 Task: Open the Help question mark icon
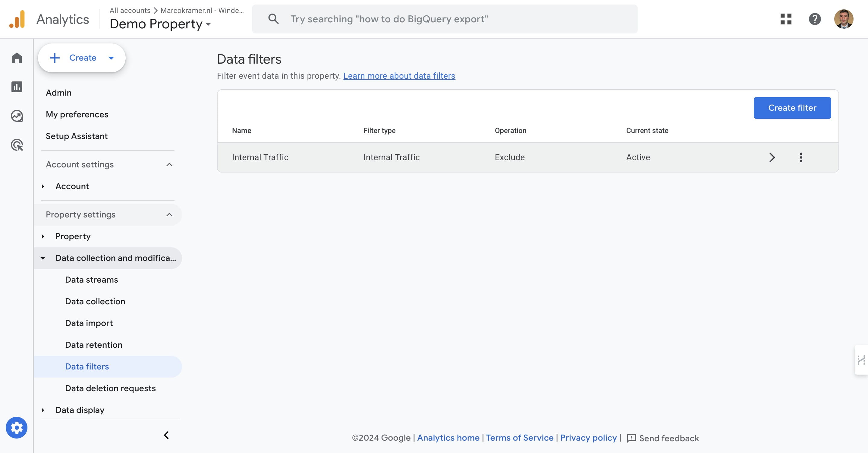[815, 19]
